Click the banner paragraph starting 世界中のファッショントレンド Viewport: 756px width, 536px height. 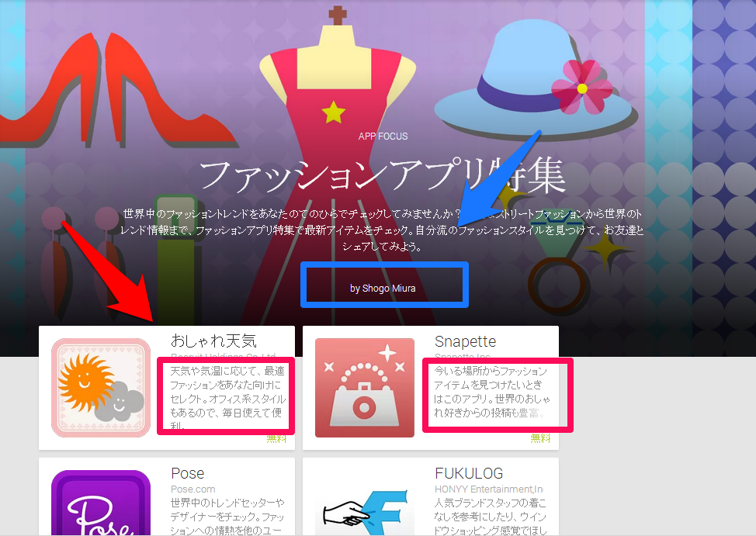click(382, 230)
